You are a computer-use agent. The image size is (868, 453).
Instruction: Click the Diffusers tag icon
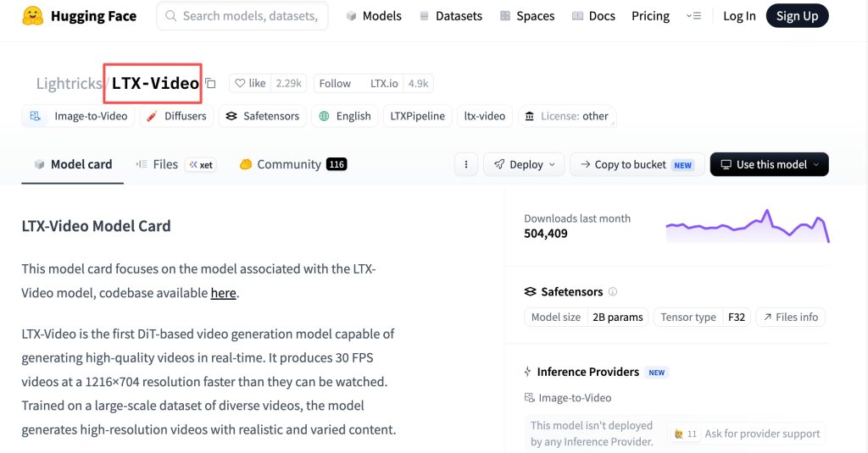point(152,116)
